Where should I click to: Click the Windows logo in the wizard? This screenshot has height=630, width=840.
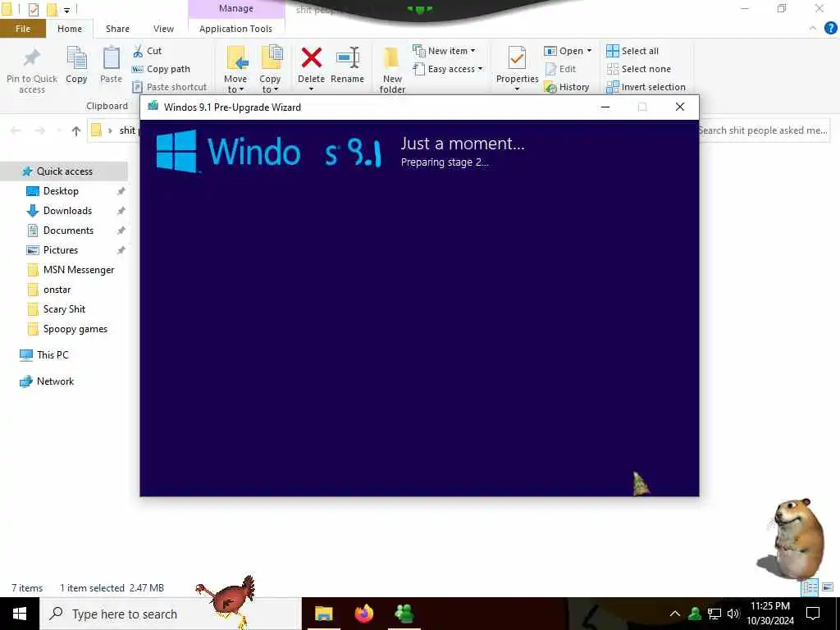177,152
